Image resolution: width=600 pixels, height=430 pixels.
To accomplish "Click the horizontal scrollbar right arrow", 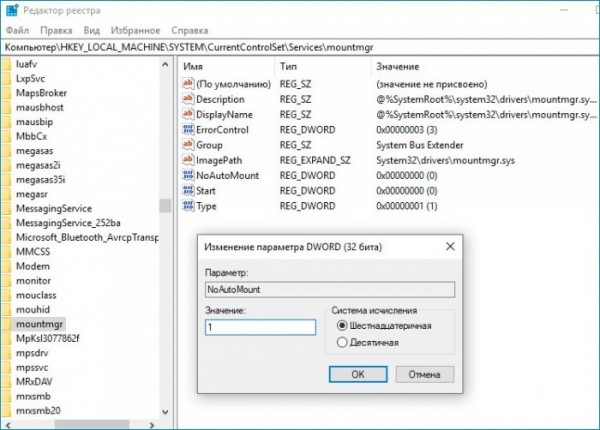I will click(152, 425).
